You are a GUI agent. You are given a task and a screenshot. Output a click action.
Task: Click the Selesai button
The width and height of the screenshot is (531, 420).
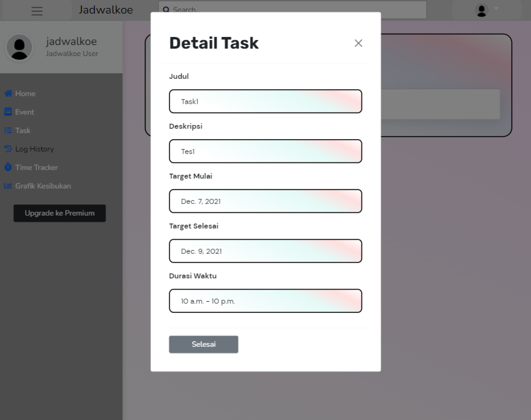pyautogui.click(x=203, y=344)
